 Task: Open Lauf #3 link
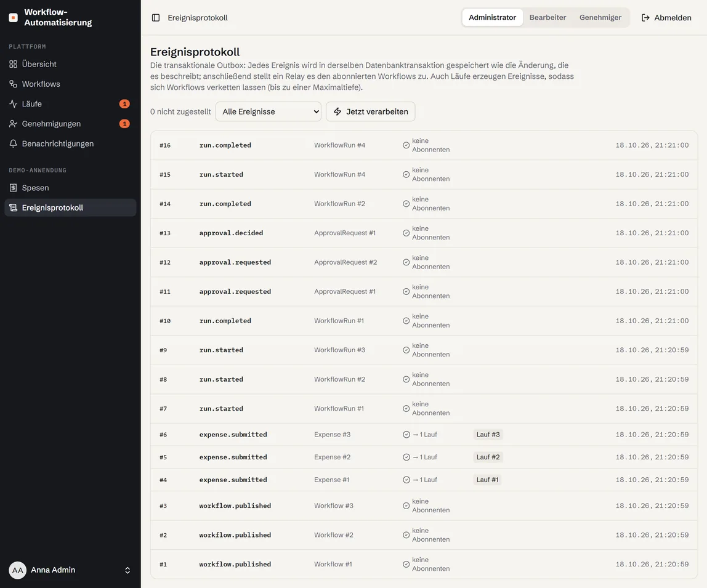488,434
